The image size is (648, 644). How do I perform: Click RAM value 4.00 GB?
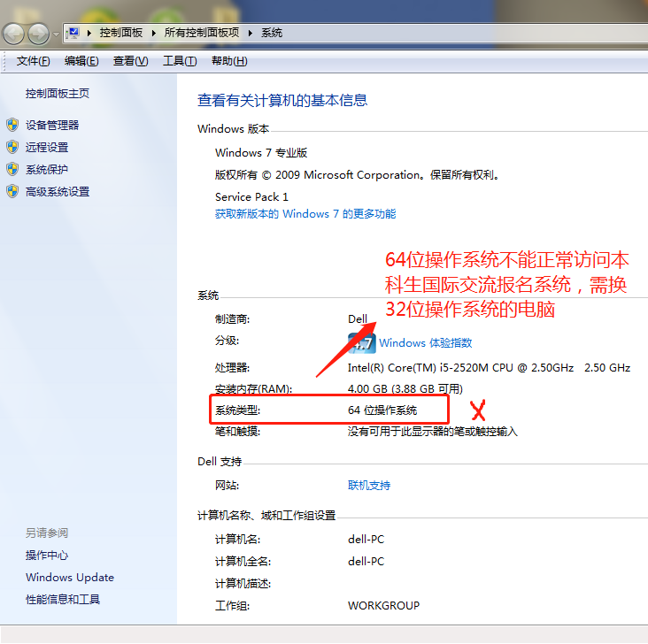pos(405,389)
